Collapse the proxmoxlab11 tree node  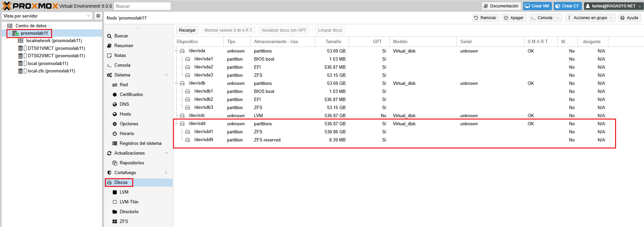(10, 33)
